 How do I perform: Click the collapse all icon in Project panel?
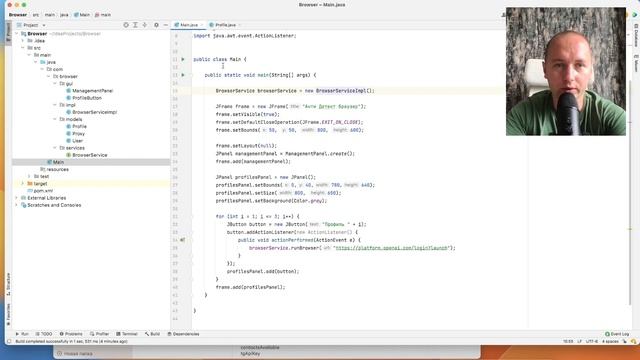pos(144,25)
